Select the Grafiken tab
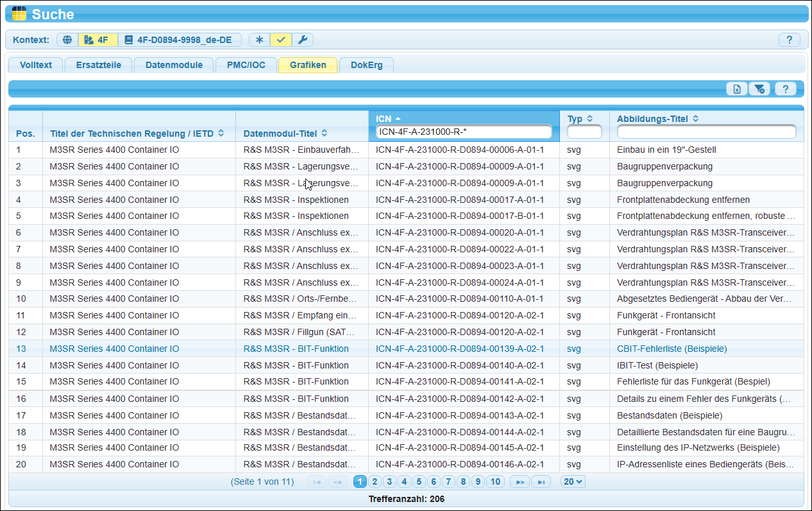Image resolution: width=812 pixels, height=511 pixels. click(x=308, y=65)
